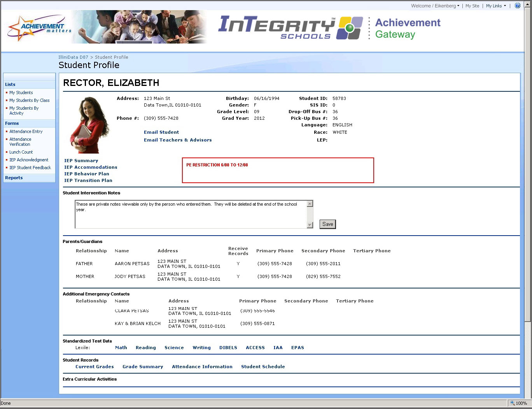Open My Site from the top bar
This screenshot has width=532, height=409.
472,6
